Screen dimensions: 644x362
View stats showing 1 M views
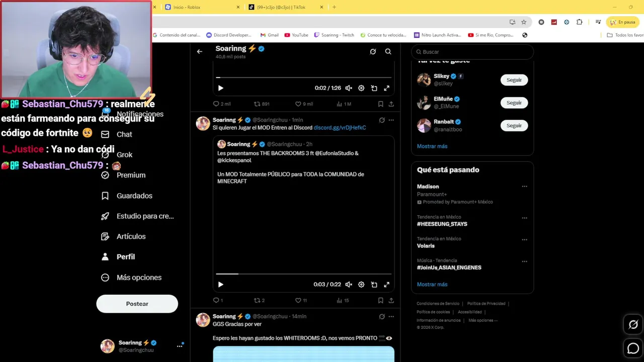pos(343,104)
